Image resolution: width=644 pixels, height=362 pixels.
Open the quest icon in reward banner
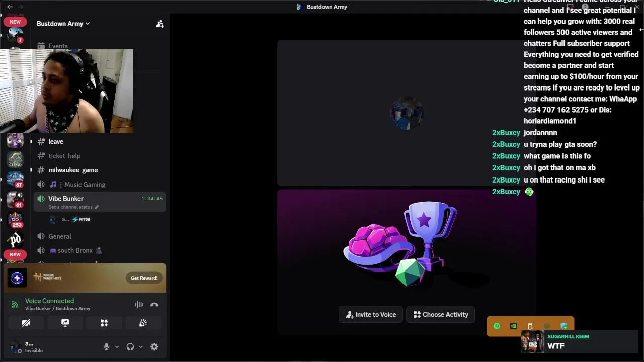[17, 278]
